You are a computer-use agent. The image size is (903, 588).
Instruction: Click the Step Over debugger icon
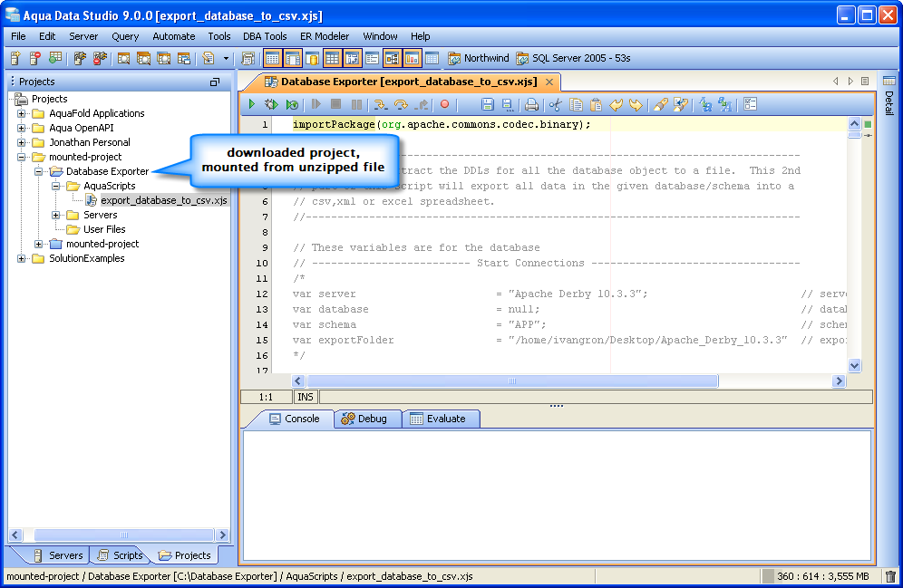tap(401, 104)
